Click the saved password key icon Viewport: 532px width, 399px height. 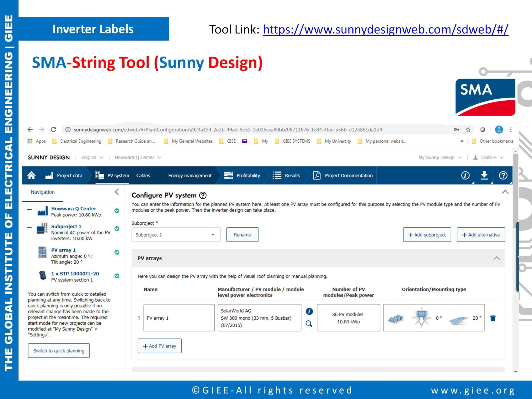tap(456, 130)
